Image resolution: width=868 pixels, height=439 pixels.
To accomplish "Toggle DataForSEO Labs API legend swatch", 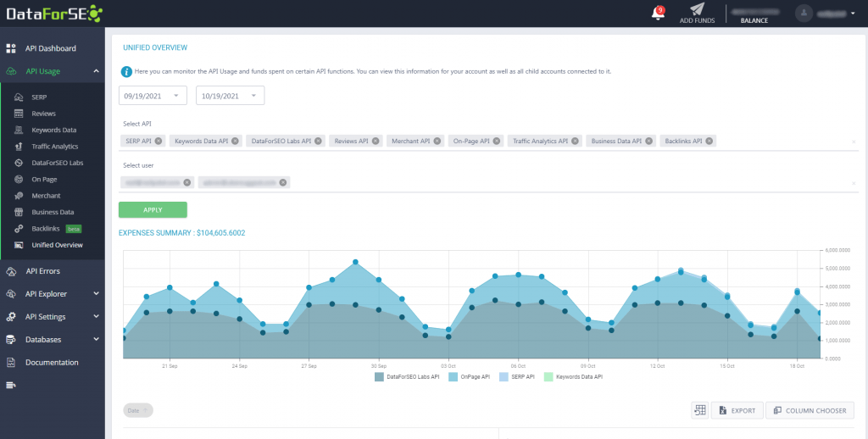I will [379, 377].
